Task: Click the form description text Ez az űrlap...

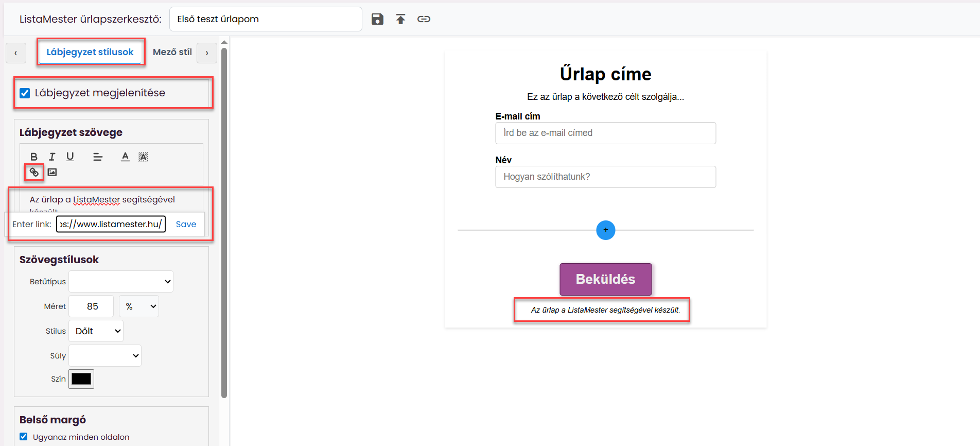Action: point(606,97)
